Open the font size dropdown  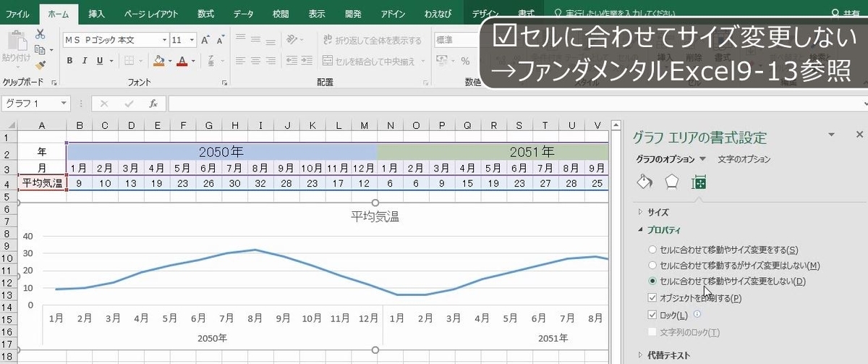tap(192, 40)
